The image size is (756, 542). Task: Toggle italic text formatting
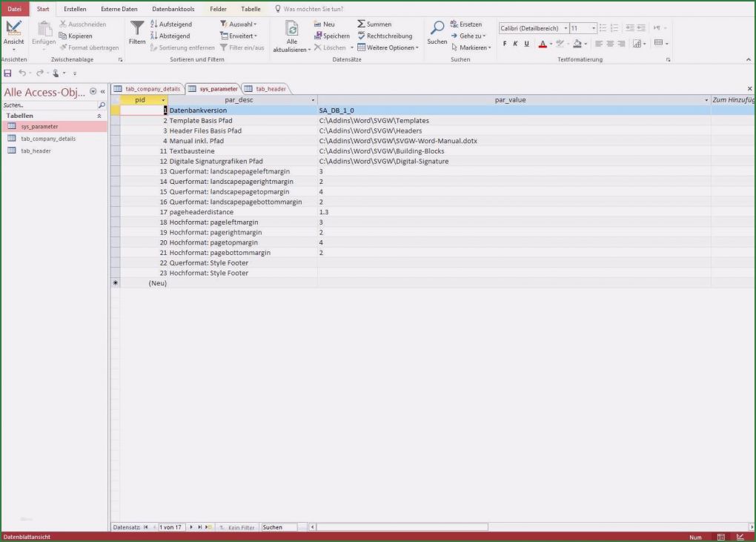(515, 44)
